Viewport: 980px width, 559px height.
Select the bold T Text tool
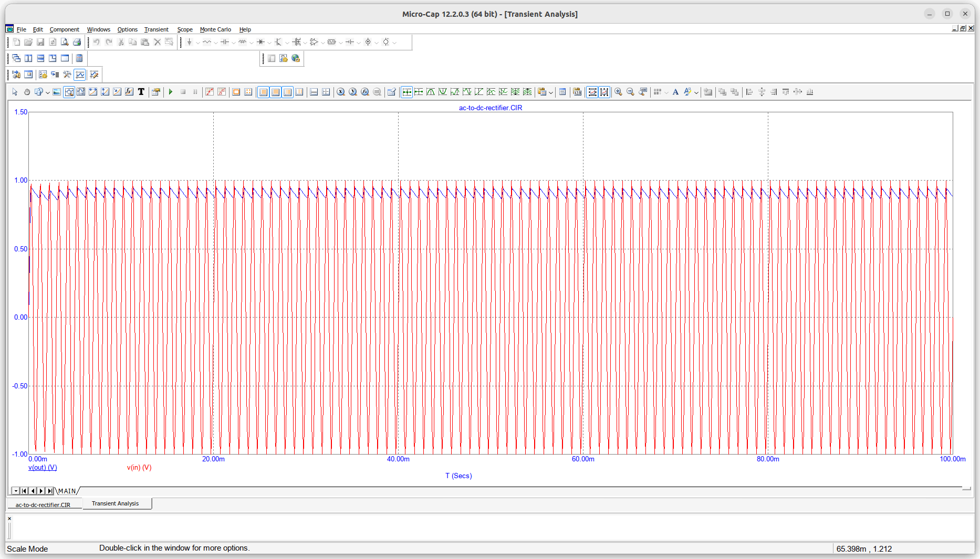coord(141,92)
